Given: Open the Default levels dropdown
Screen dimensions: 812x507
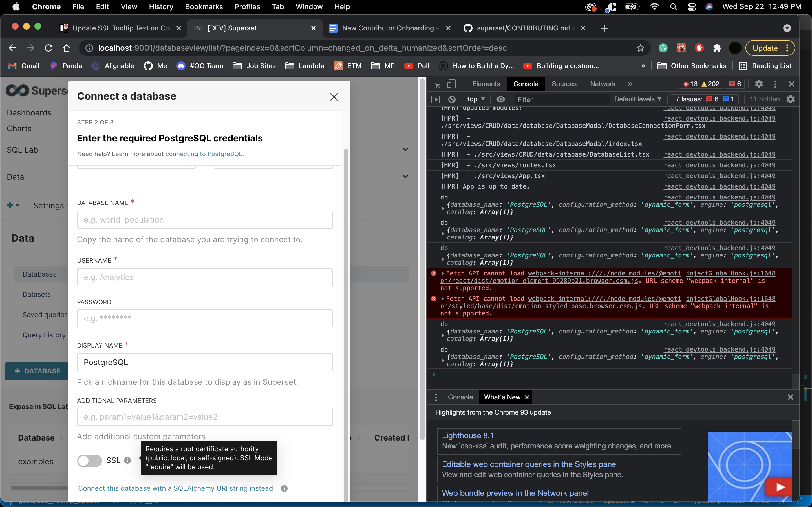Looking at the screenshot, I should coord(637,99).
